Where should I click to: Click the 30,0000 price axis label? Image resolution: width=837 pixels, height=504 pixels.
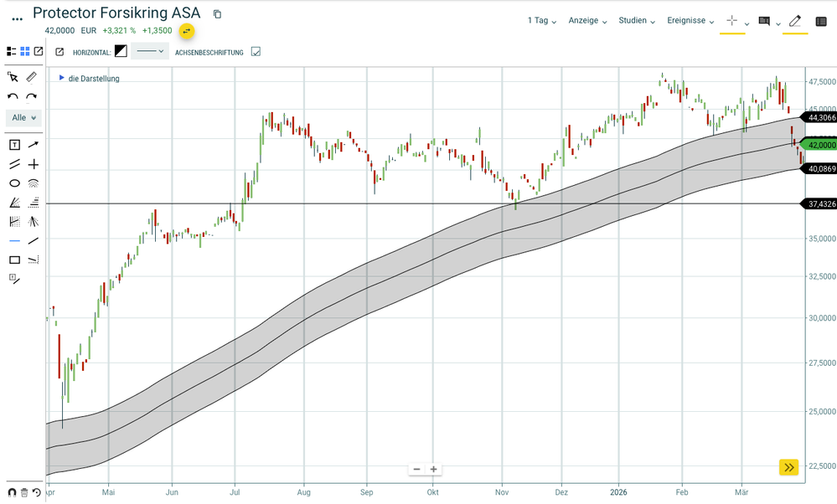(x=822, y=318)
